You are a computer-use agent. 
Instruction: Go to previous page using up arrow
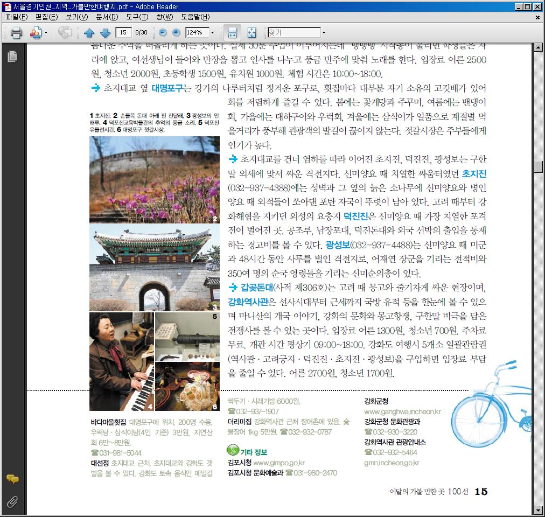(89, 33)
